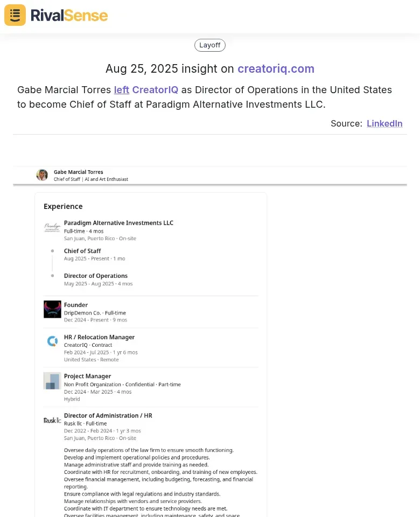Click the Paradigm Alternative Investments logo

(x=52, y=227)
